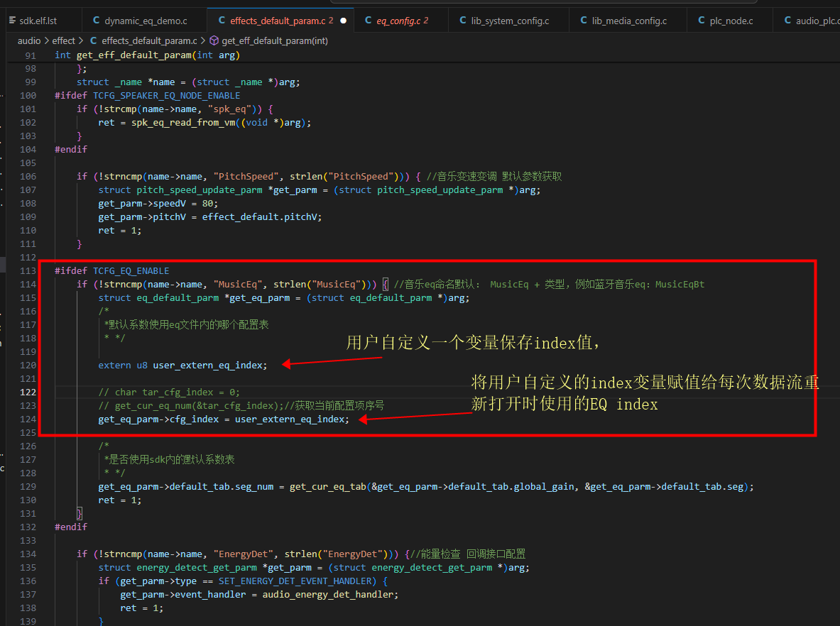Jump to sticky header line 91 function signature
Image resolution: width=840 pixels, height=626 pixels.
click(x=147, y=55)
